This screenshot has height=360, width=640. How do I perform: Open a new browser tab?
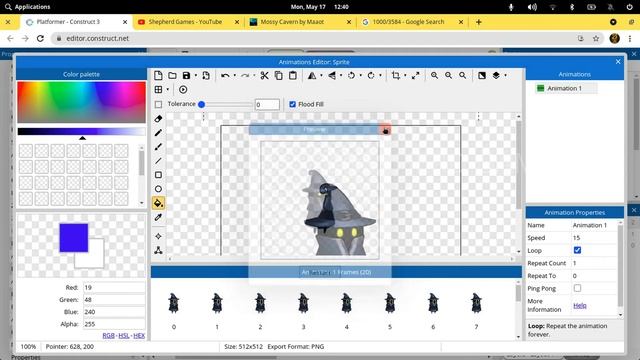(x=478, y=22)
